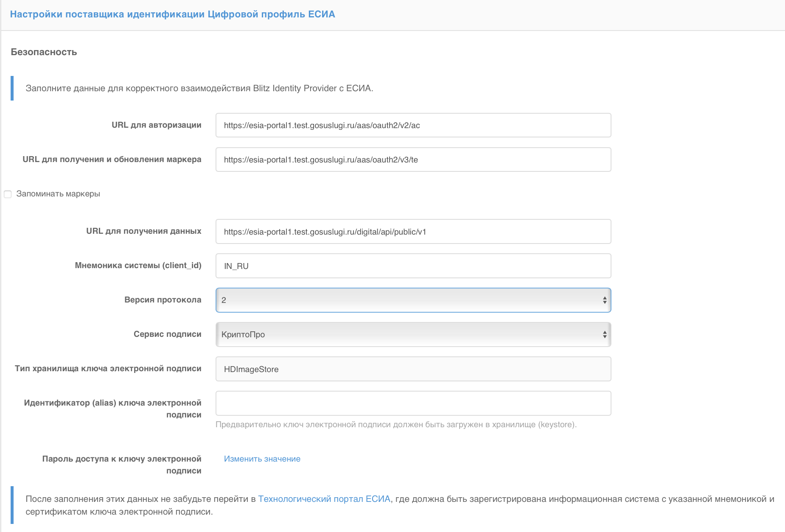The image size is (785, 532).
Task: Click the stepper arrows on the protocol version selector
Action: click(x=606, y=300)
